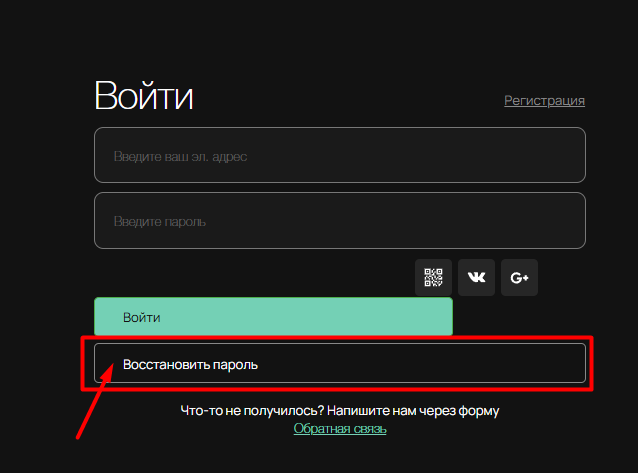This screenshot has width=638, height=473.
Task: Sign in with the Google+ icon
Action: pyautogui.click(x=520, y=277)
